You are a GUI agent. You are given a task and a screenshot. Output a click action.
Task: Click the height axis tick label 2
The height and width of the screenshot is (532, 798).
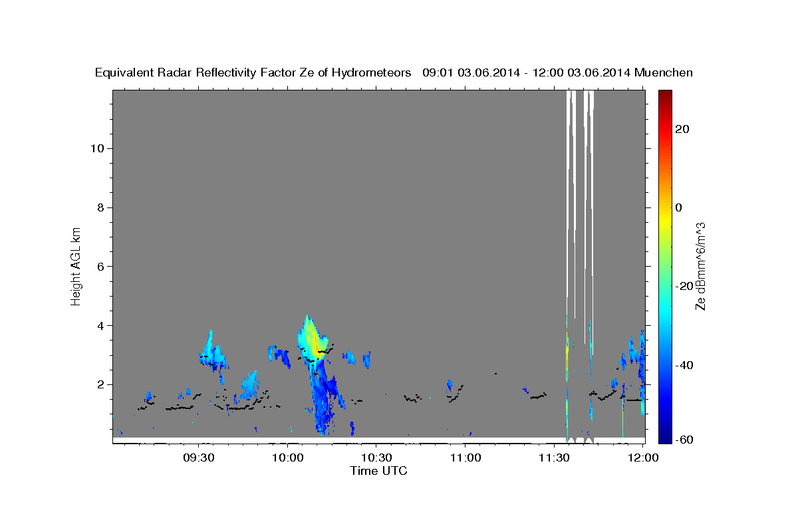click(x=100, y=384)
